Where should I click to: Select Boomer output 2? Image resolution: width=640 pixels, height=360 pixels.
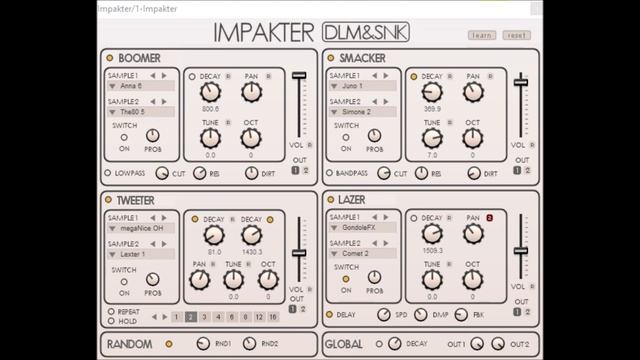click(x=306, y=171)
